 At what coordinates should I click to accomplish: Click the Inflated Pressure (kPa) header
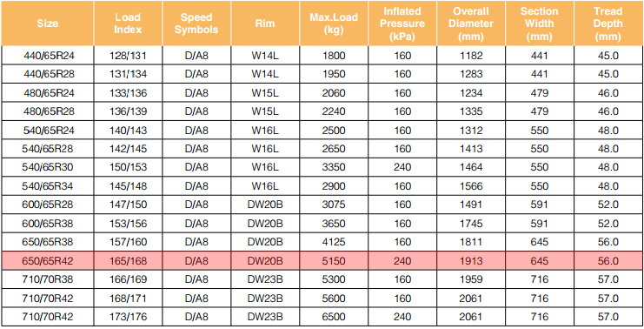[x=402, y=23]
